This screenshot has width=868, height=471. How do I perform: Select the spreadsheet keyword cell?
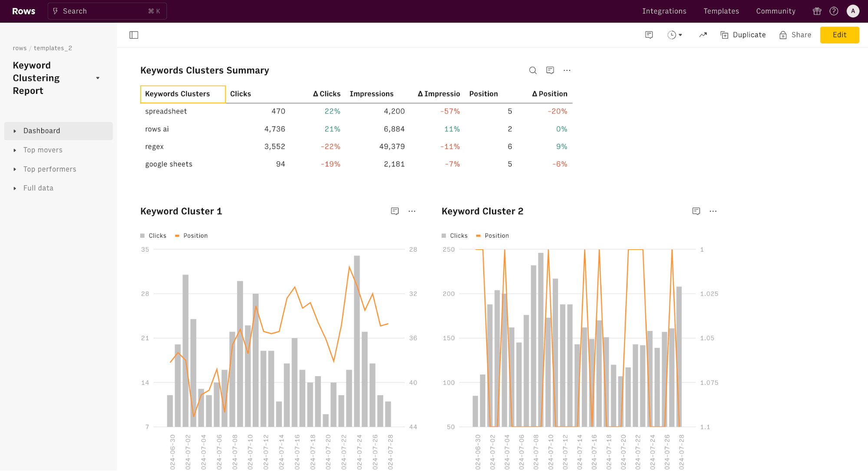click(x=183, y=111)
